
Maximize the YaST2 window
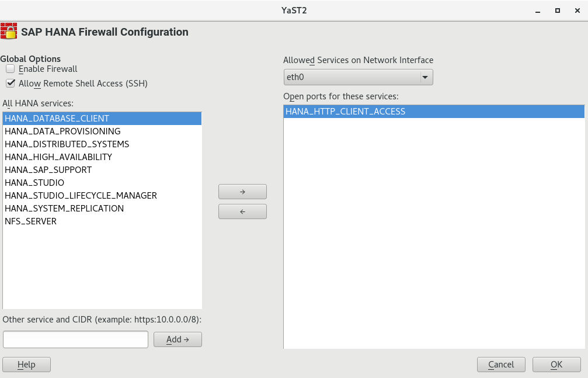(557, 11)
